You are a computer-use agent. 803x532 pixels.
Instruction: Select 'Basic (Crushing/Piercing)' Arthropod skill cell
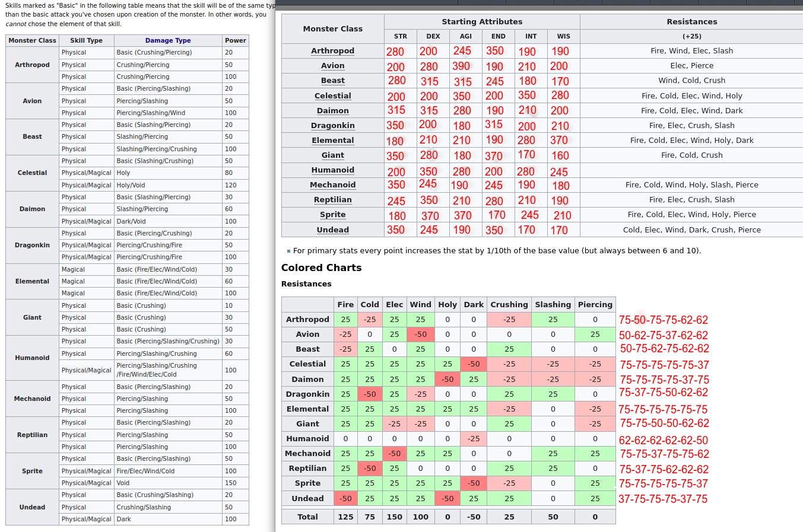(x=168, y=52)
